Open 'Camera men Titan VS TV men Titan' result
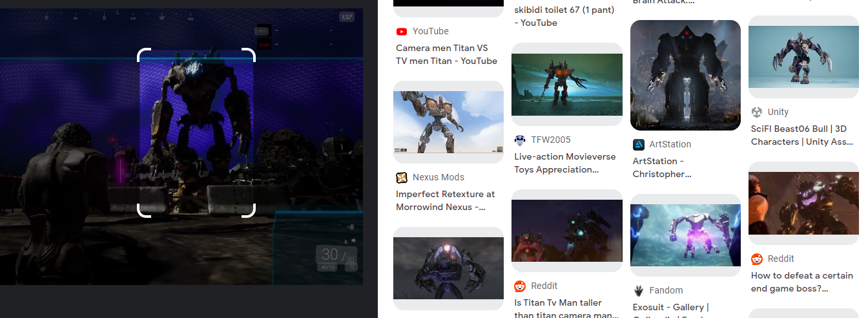 pyautogui.click(x=447, y=54)
